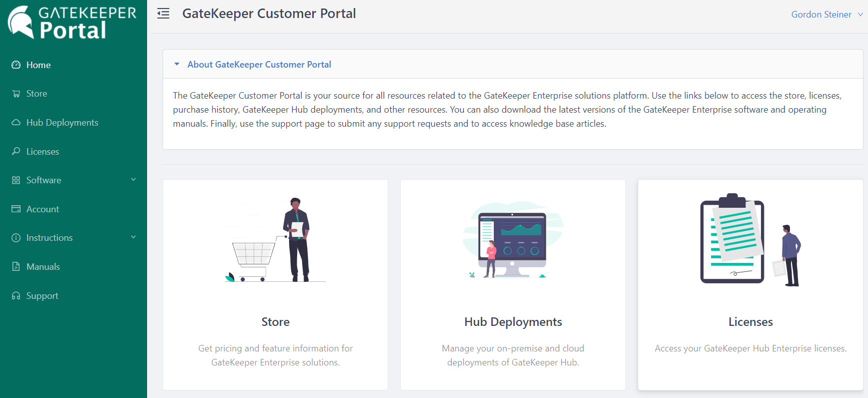Open the Hub Deployments card title
Image resolution: width=868 pixels, height=398 pixels.
tap(513, 322)
